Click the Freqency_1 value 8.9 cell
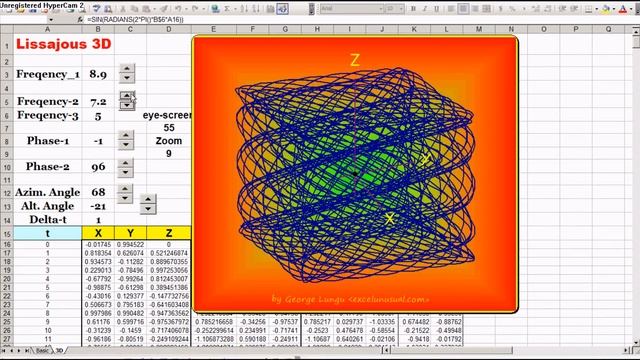This screenshot has width=640, height=360. [98, 74]
